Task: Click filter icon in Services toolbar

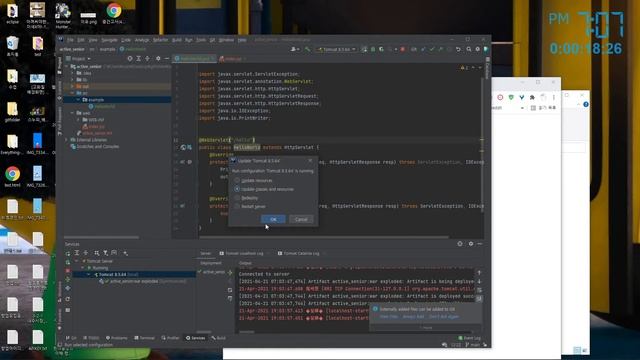Action: 105,253
